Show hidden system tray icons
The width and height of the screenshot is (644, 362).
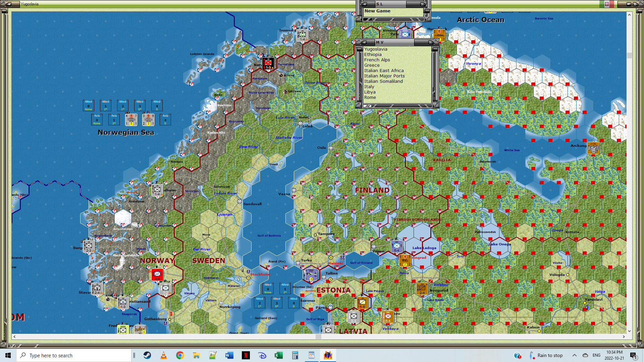pyautogui.click(x=575, y=355)
